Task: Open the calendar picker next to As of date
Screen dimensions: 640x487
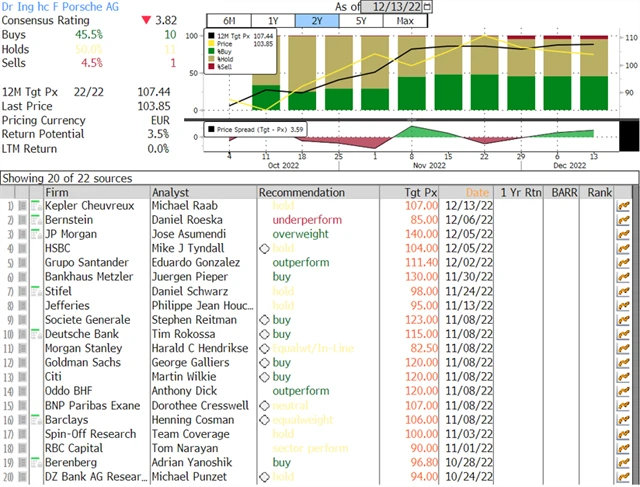Action: (x=427, y=6)
